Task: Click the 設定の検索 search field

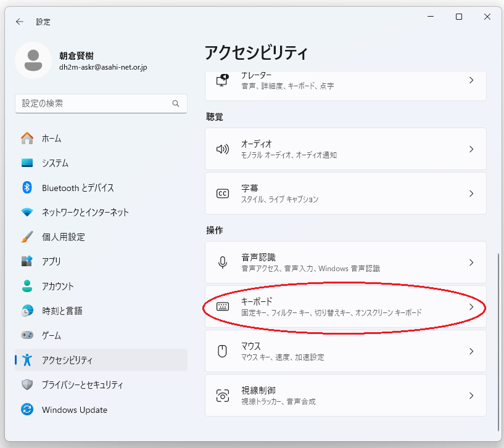Action: tap(101, 104)
